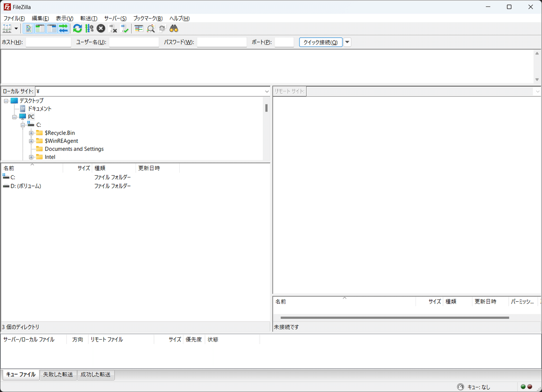Search for files with the Find files binoculars

click(x=174, y=28)
